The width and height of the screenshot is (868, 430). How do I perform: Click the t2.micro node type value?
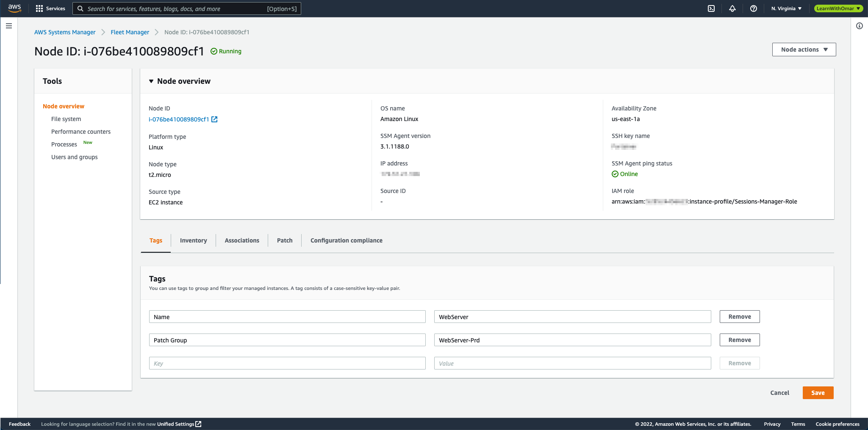pyautogui.click(x=160, y=175)
